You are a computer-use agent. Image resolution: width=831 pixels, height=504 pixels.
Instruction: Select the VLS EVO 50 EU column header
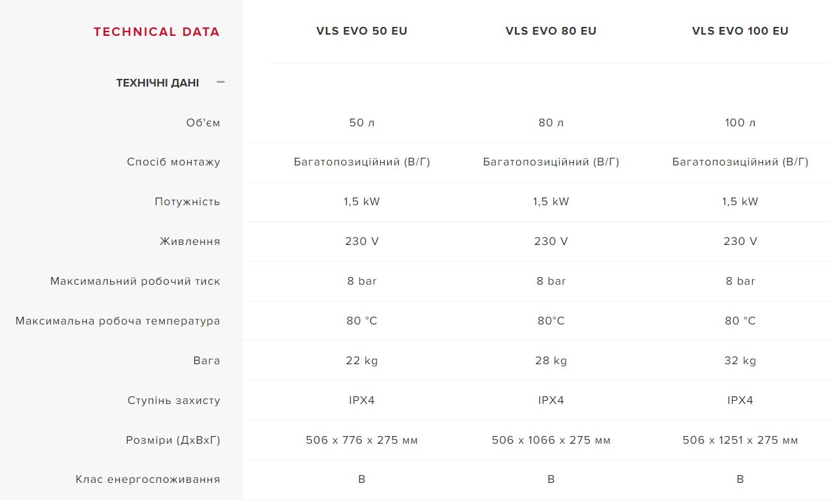point(362,31)
